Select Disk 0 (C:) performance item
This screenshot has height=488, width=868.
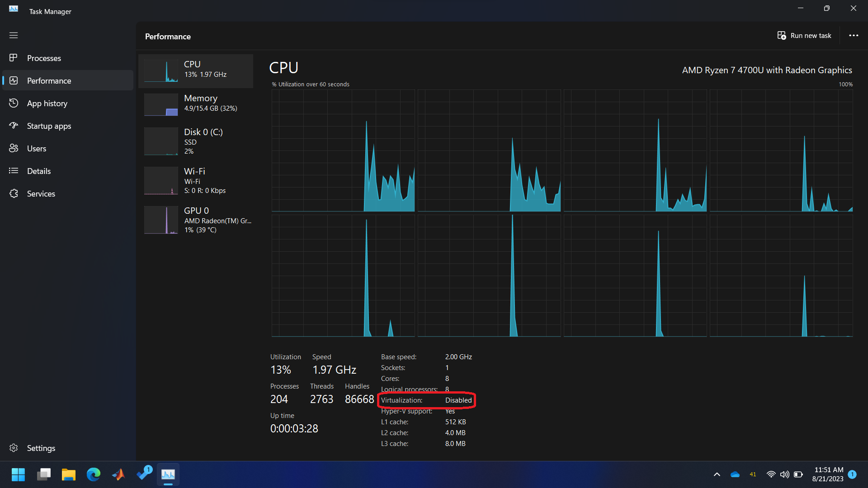pos(195,141)
